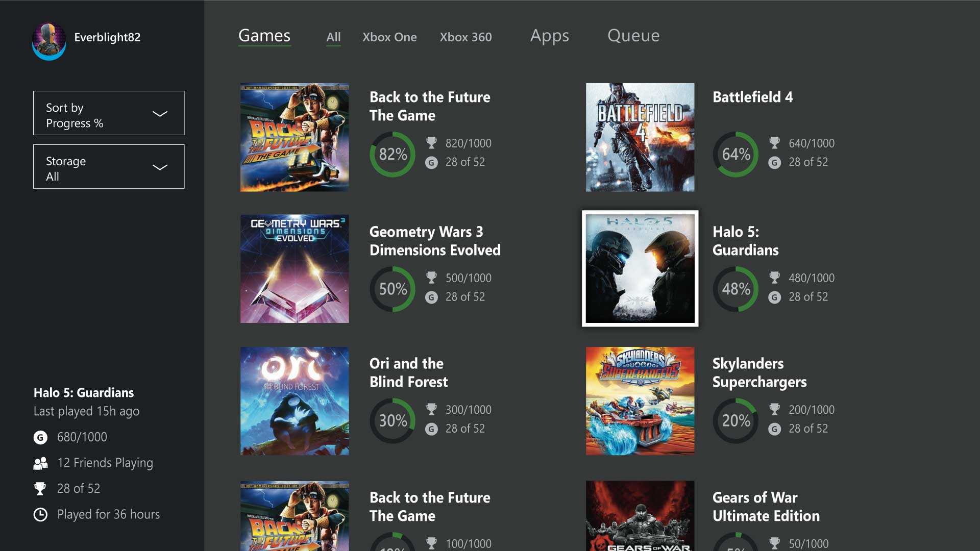Open the Battlefield 4 cover art

coord(640,137)
